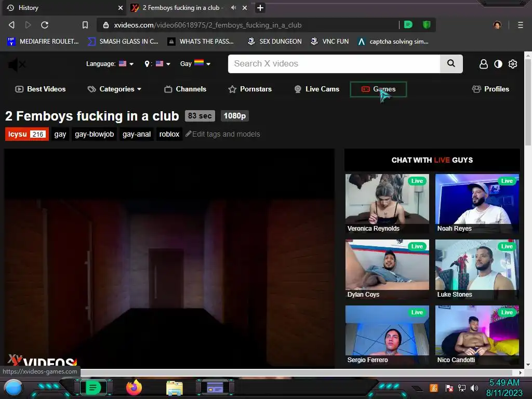The height and width of the screenshot is (399, 532).
Task: Open Veronica Reynolds live cam thumbnail
Action: (x=387, y=203)
